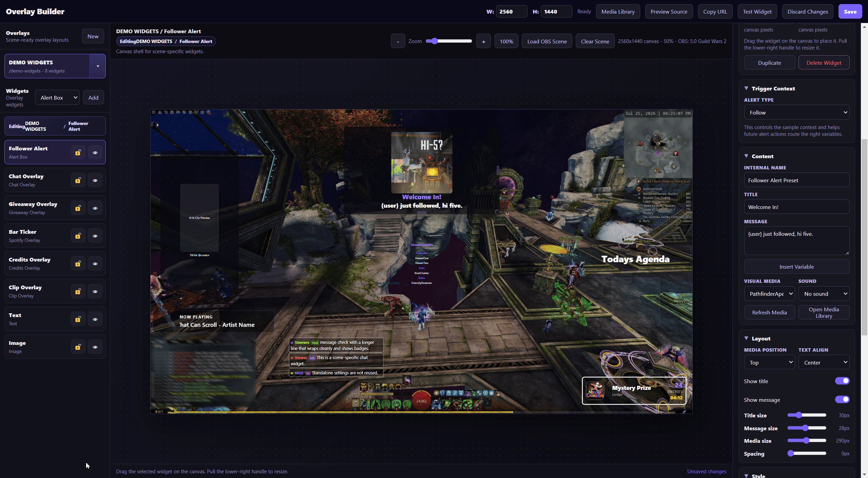Click the zoom in plus button

pyautogui.click(x=484, y=41)
